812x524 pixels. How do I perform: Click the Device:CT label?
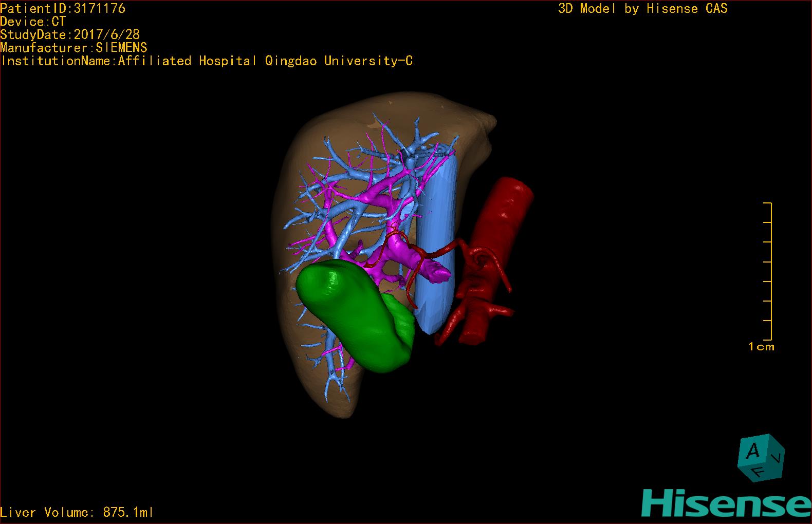point(33,22)
